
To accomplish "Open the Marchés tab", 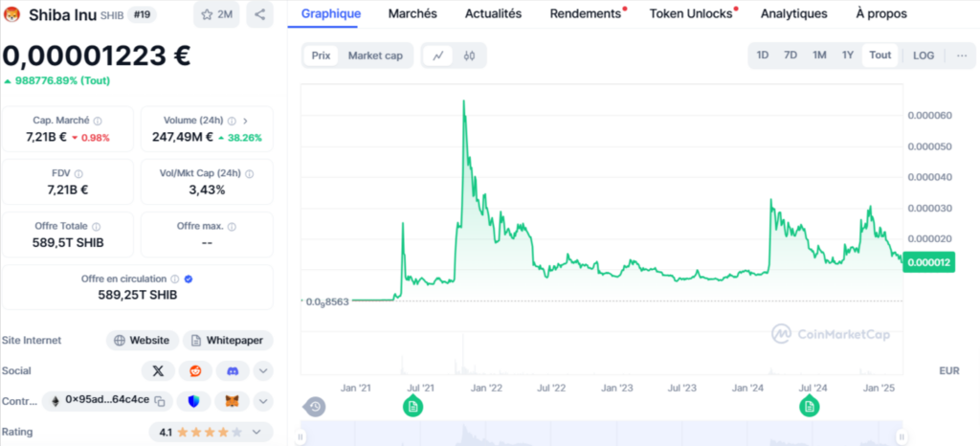I will point(412,13).
